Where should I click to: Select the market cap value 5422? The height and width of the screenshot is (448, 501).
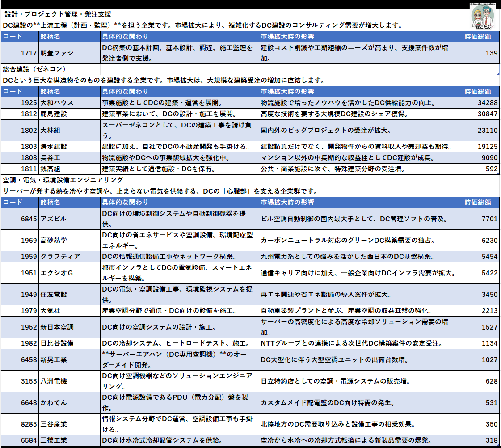pyautogui.click(x=481, y=273)
